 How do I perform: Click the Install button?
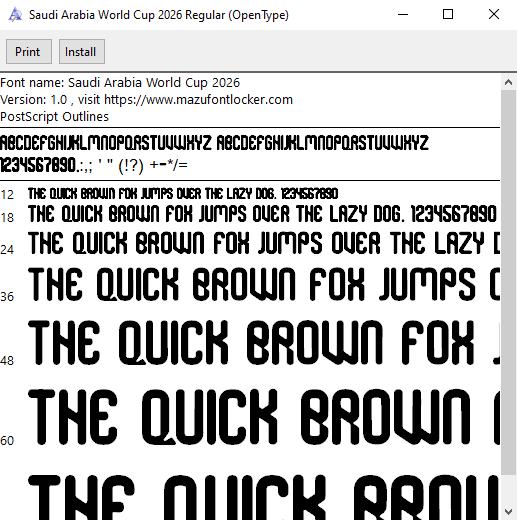click(x=82, y=52)
